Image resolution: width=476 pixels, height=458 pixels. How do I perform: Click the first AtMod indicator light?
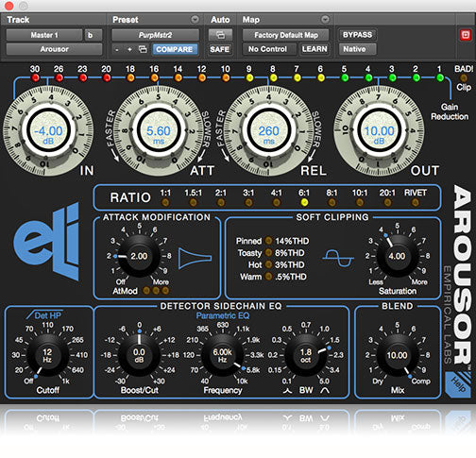146,291
